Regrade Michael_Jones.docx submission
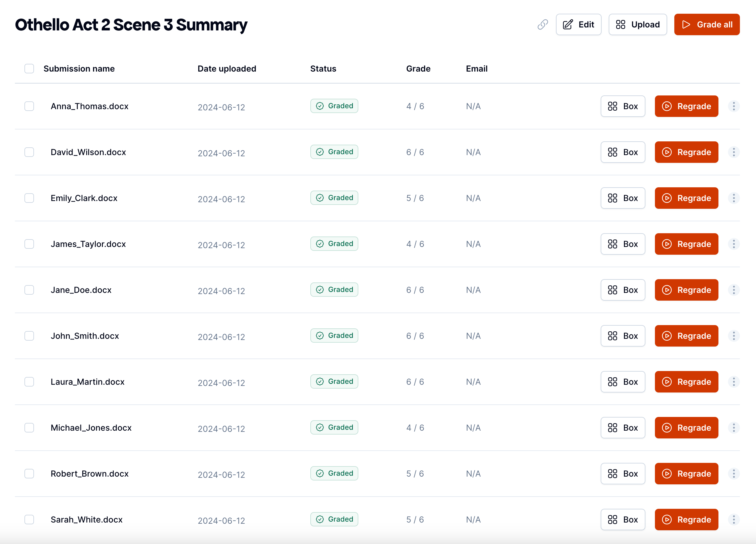Screen dimensions: 756x544 (x=686, y=428)
